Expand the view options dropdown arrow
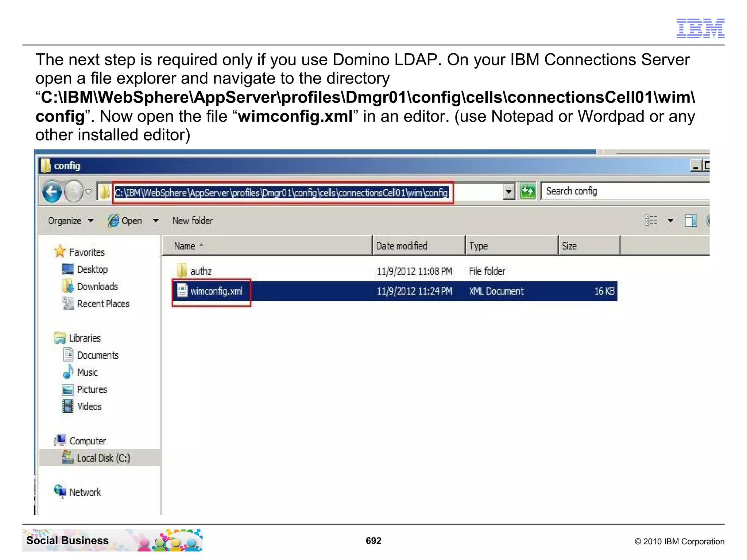This screenshot has height=560, width=747. tap(670, 221)
